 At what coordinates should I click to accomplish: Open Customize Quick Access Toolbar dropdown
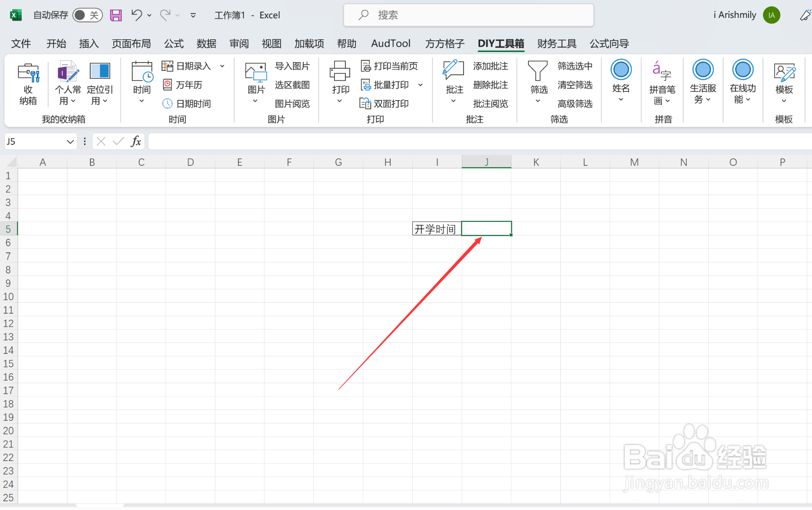point(193,15)
